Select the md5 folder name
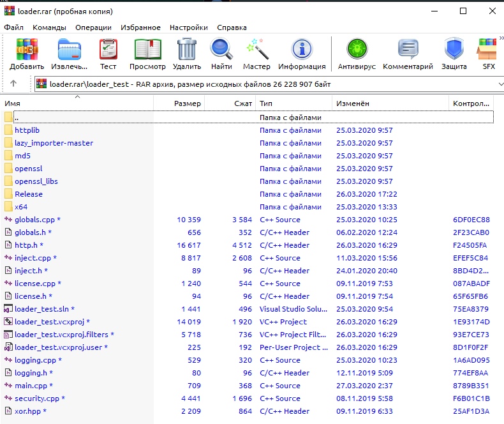The image size is (504, 424). click(22, 156)
